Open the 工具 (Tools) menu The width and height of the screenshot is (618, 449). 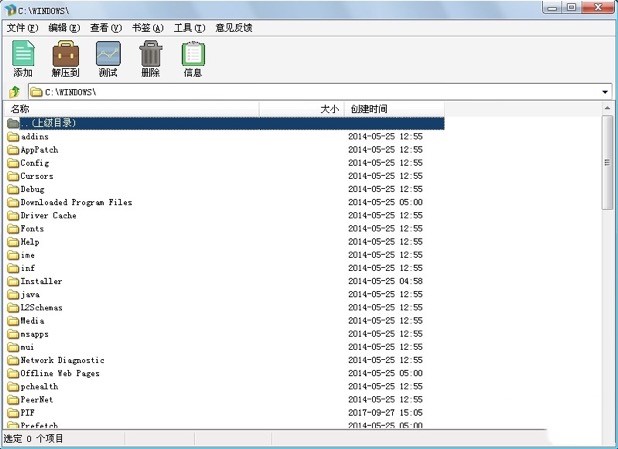[189, 28]
